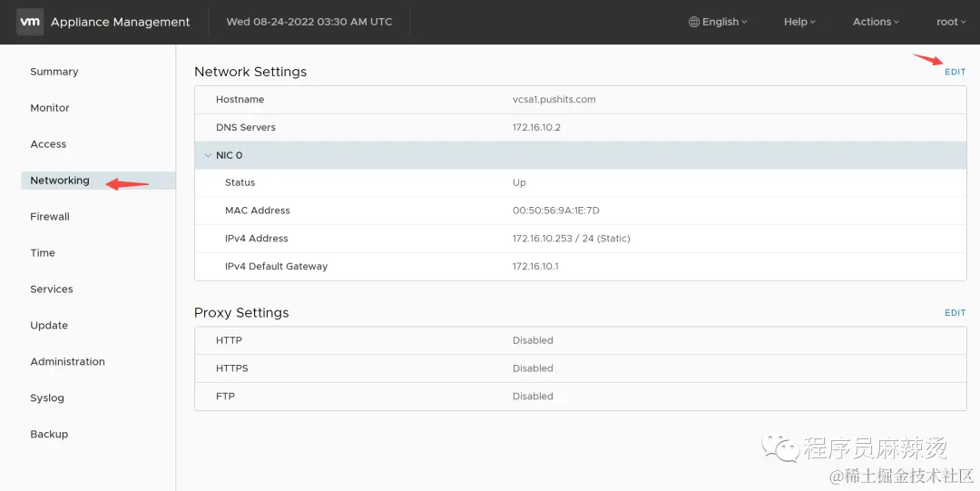Click the FTP proxy row label

click(225, 397)
